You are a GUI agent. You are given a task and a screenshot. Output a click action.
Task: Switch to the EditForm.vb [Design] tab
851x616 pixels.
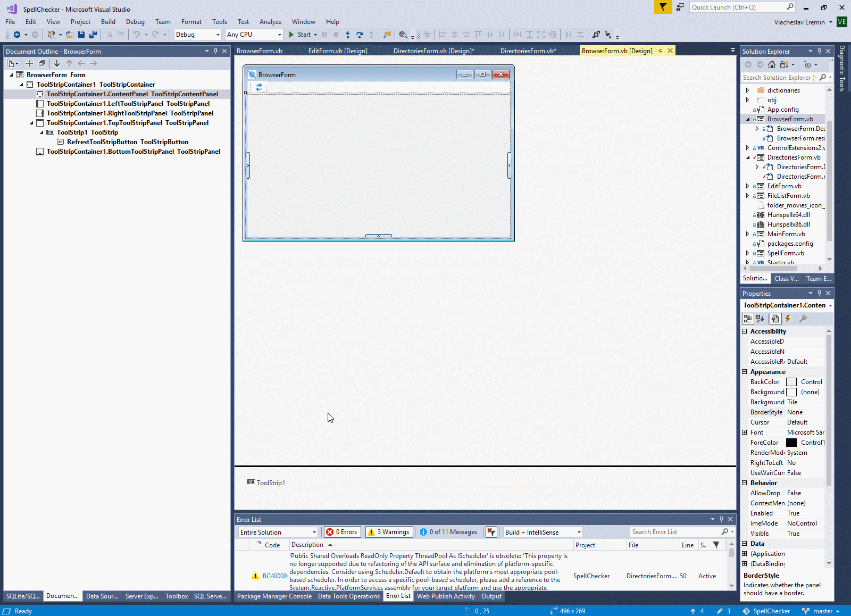[x=338, y=51]
